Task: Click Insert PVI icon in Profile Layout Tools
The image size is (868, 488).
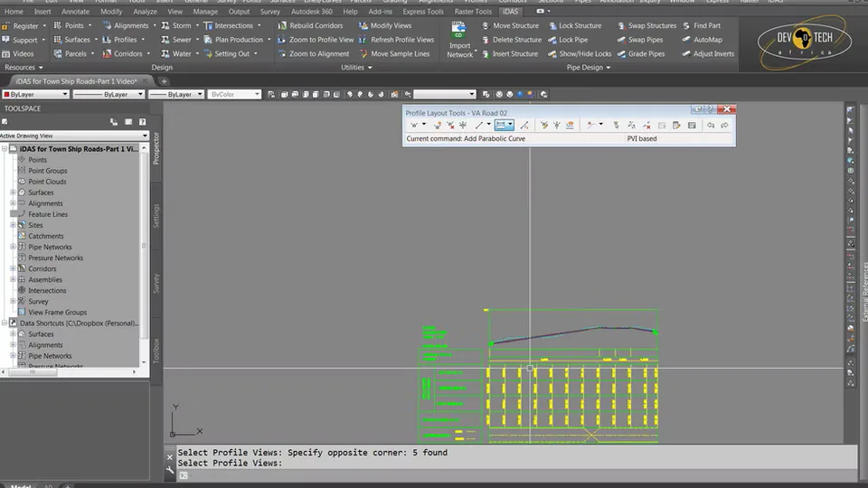Action: pos(438,125)
